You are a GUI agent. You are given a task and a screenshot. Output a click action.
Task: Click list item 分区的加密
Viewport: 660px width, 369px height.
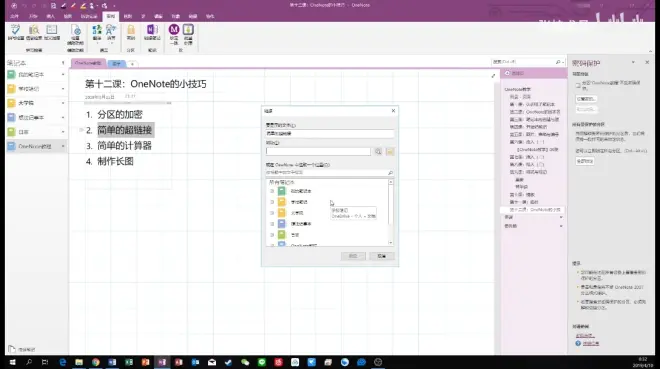click(120, 114)
